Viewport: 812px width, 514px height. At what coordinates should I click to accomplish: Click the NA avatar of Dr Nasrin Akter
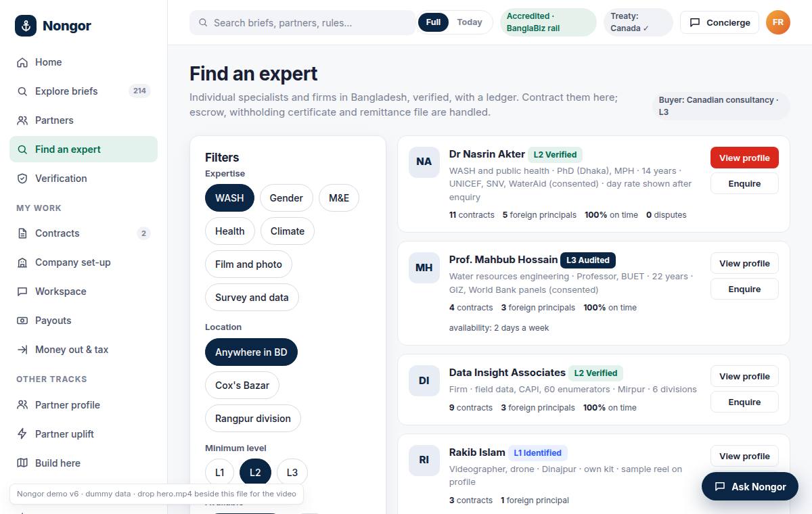pos(424,162)
